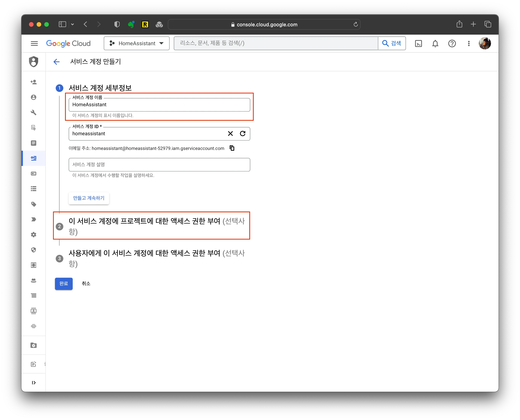Open the person-in-screen contacts sidebar item
Screen dimensions: 520x420
click(34, 311)
